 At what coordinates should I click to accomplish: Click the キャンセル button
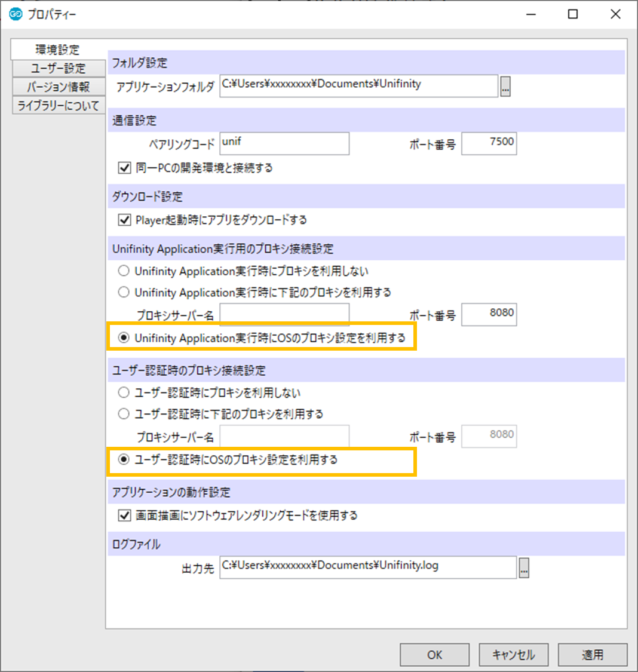click(x=514, y=655)
